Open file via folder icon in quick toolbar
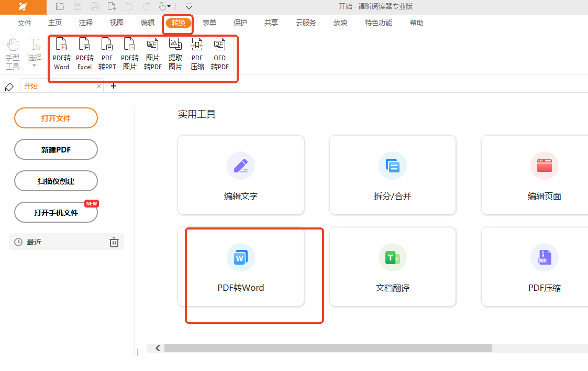 [60, 6]
